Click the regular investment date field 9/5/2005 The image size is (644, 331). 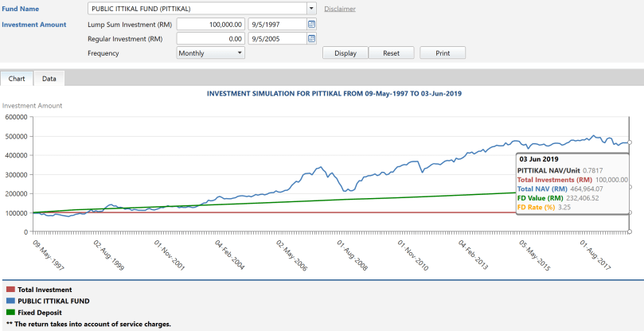click(x=276, y=38)
